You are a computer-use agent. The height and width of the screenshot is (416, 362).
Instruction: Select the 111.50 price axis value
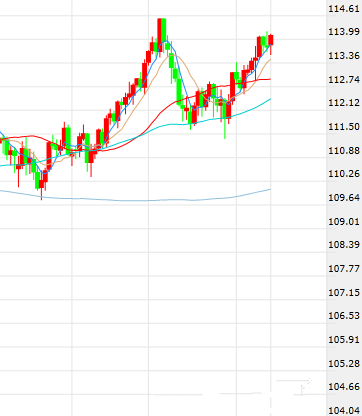pyautogui.click(x=344, y=126)
